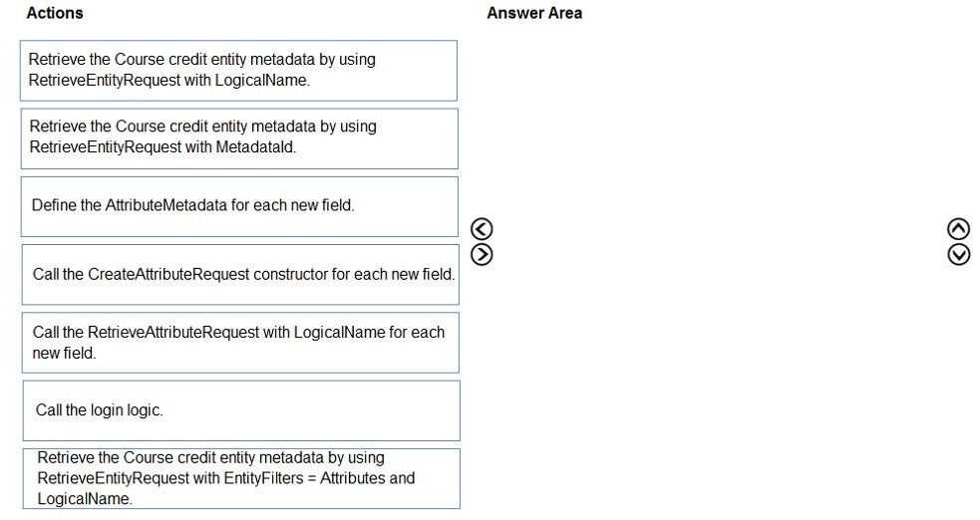
Task: Select Call the CreateAttributeRequest constructor action
Action: (x=240, y=275)
